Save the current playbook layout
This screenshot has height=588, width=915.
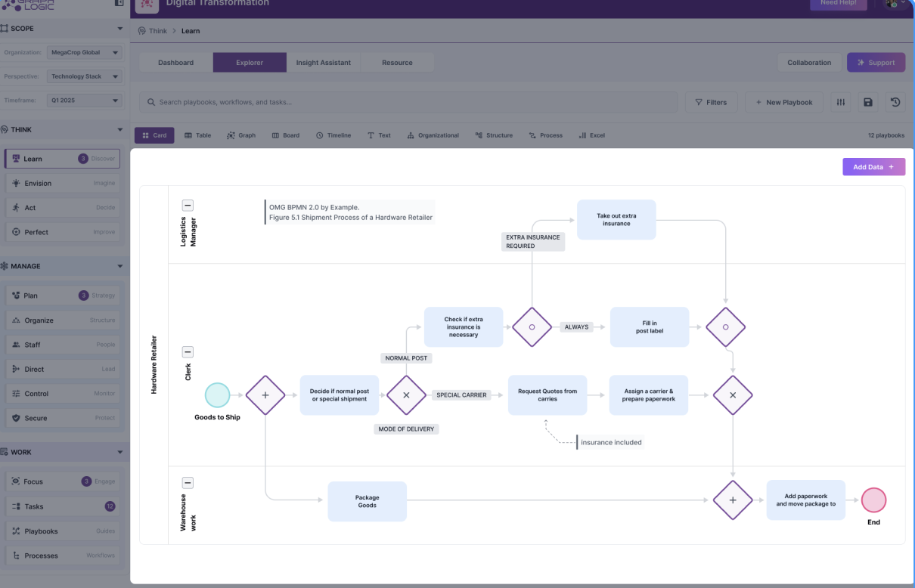(x=868, y=102)
